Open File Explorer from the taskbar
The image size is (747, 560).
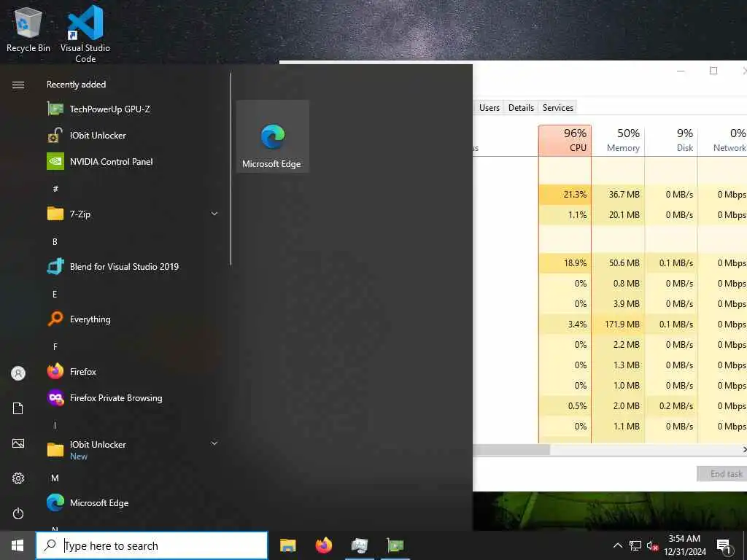[x=287, y=545]
